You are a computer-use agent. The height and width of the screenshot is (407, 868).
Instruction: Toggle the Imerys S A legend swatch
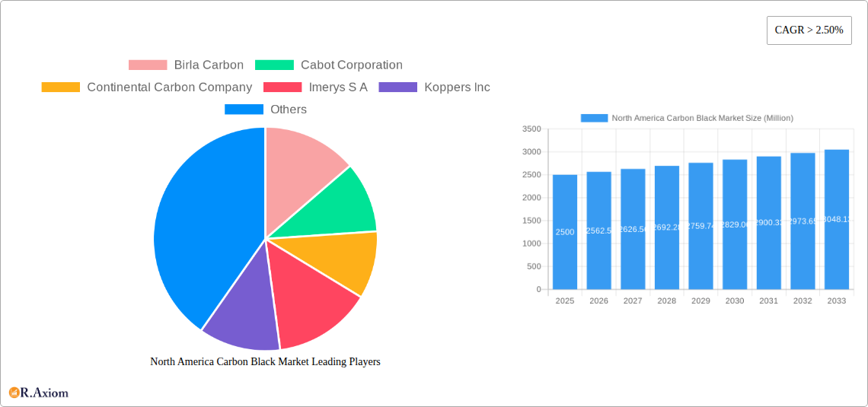pos(282,87)
